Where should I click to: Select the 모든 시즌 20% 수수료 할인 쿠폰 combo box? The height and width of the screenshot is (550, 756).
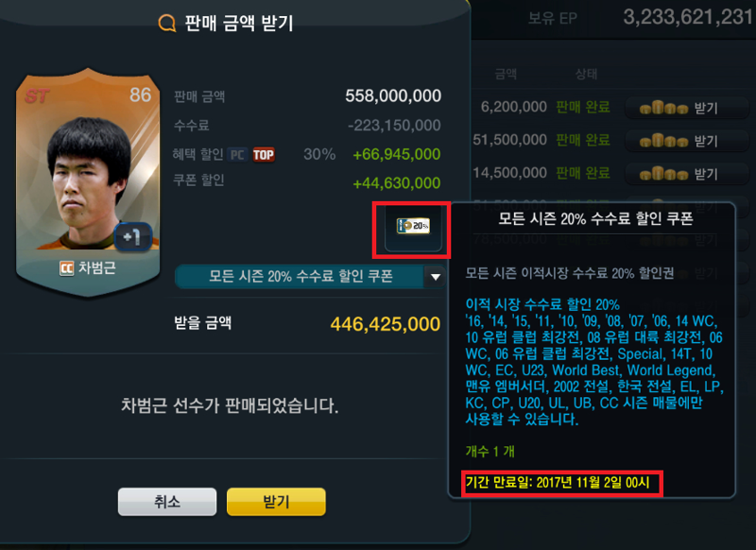pyautogui.click(x=310, y=277)
